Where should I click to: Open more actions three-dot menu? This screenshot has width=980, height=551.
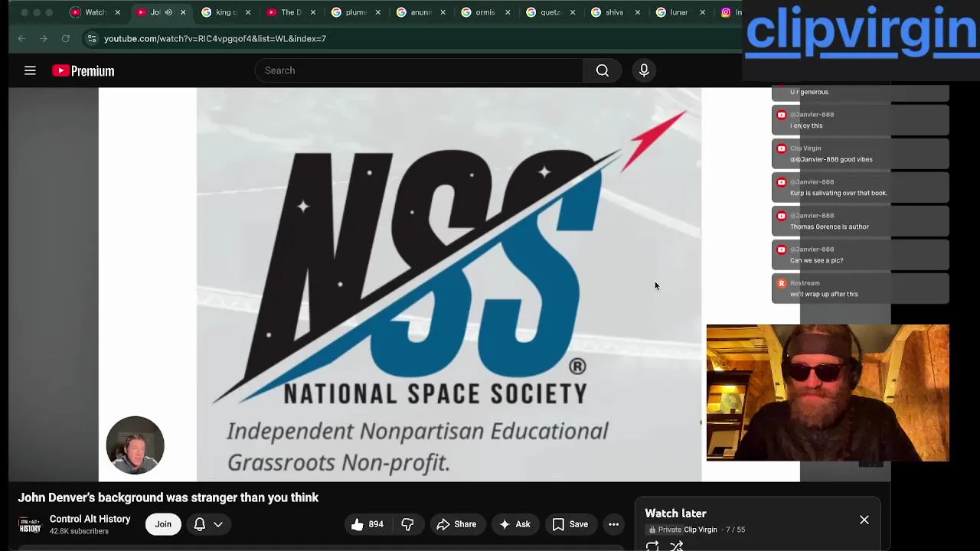(613, 524)
